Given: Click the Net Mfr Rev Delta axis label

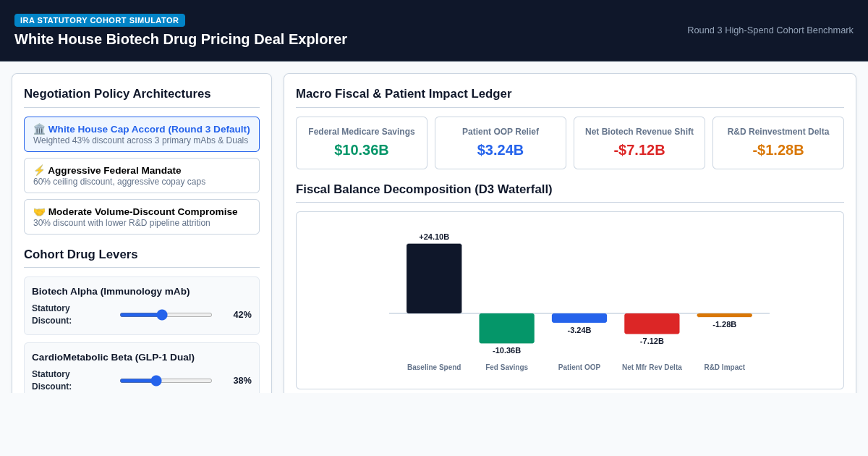Looking at the screenshot, I should (652, 368).
